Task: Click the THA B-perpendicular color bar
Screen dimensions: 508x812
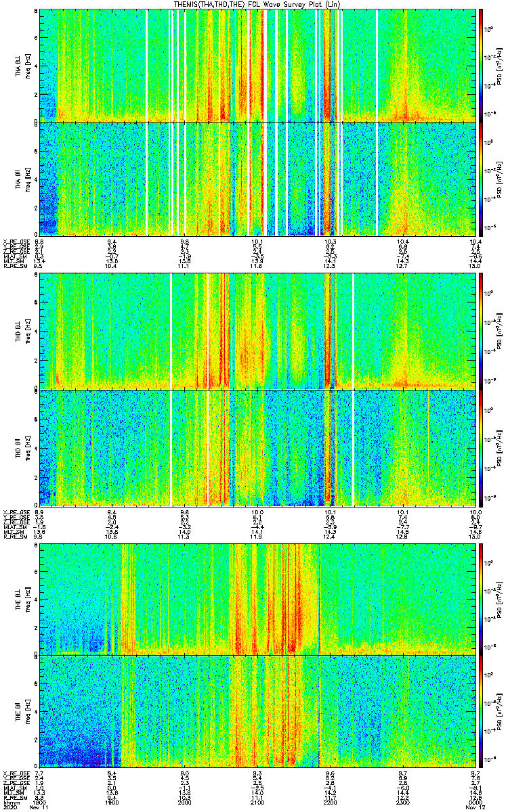Action: [481, 66]
